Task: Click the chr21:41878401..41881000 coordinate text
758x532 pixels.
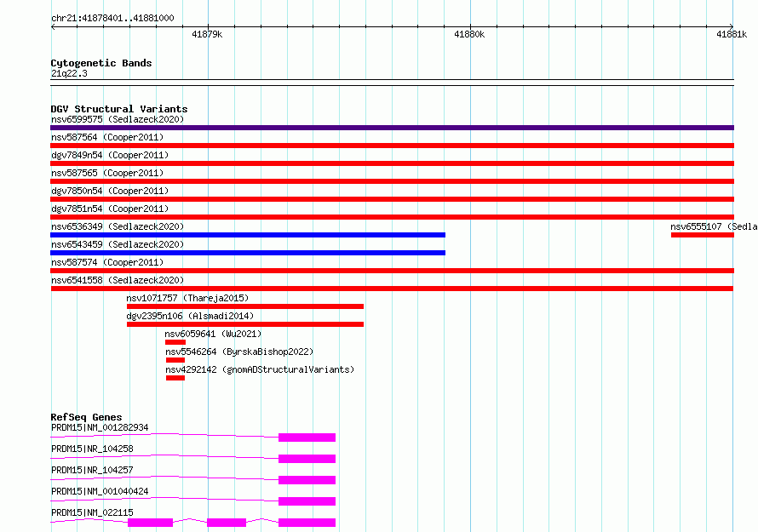Action: tap(112, 18)
